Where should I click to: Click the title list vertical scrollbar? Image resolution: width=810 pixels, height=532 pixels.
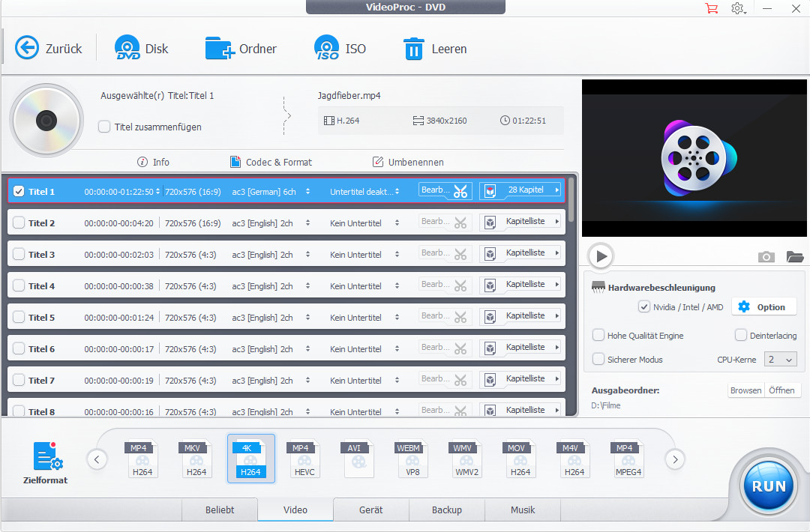571,200
